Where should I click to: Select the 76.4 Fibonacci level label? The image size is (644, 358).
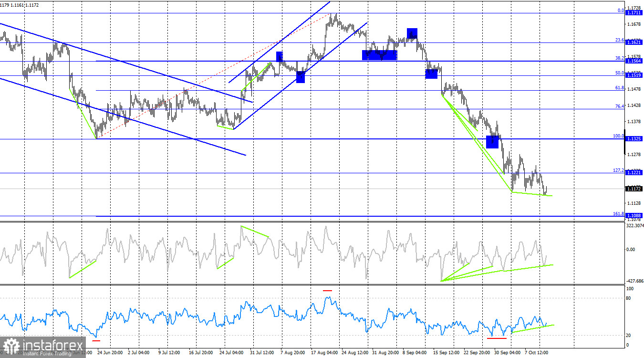pos(619,106)
